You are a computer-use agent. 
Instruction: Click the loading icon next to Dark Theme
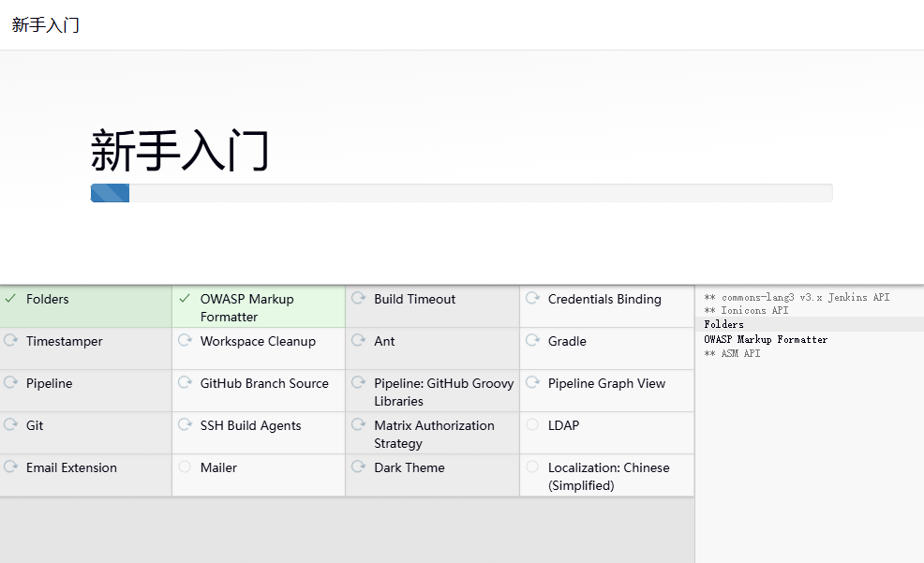pyautogui.click(x=358, y=467)
